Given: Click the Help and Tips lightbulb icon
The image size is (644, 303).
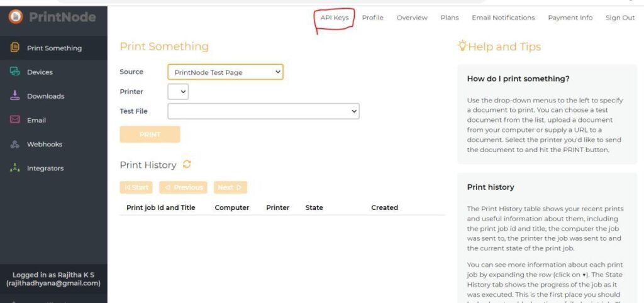Looking at the screenshot, I should (462, 46).
